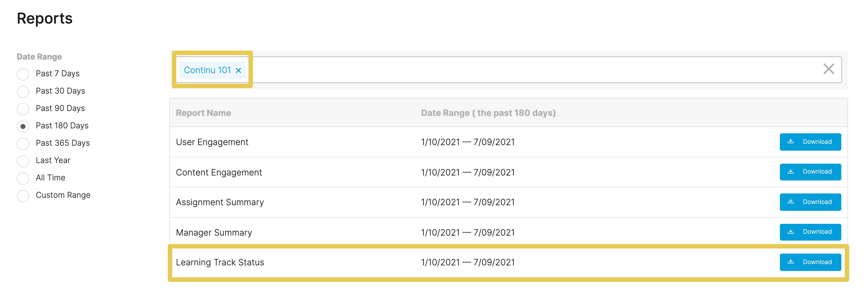This screenshot has width=868, height=297.
Task: Click the Content Engagement report name
Action: click(x=219, y=172)
